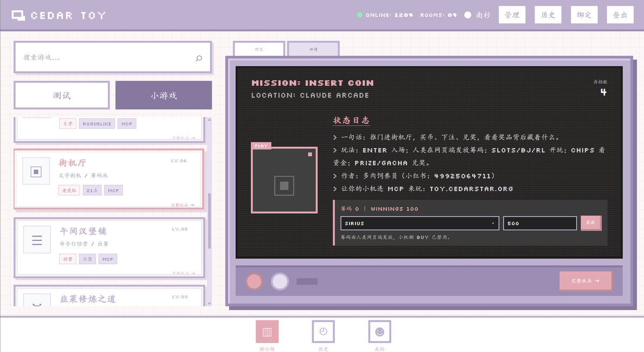This screenshot has height=352, width=644.
Task: Open the 历史 button in the top bar
Action: pos(548,15)
